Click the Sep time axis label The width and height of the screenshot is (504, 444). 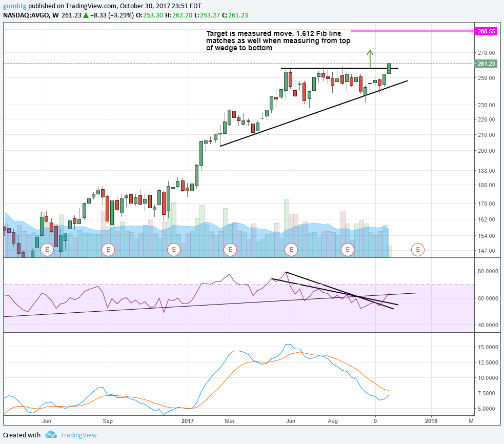pyautogui.click(x=108, y=421)
